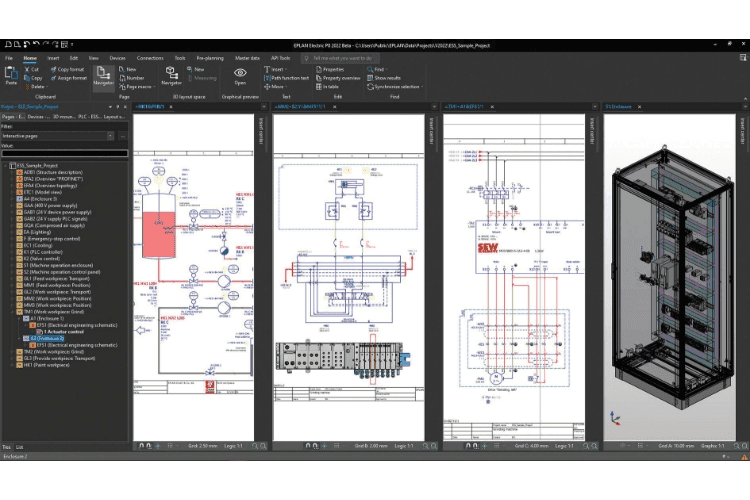
Task: Pin the page navigator panel
Action: coord(118,107)
